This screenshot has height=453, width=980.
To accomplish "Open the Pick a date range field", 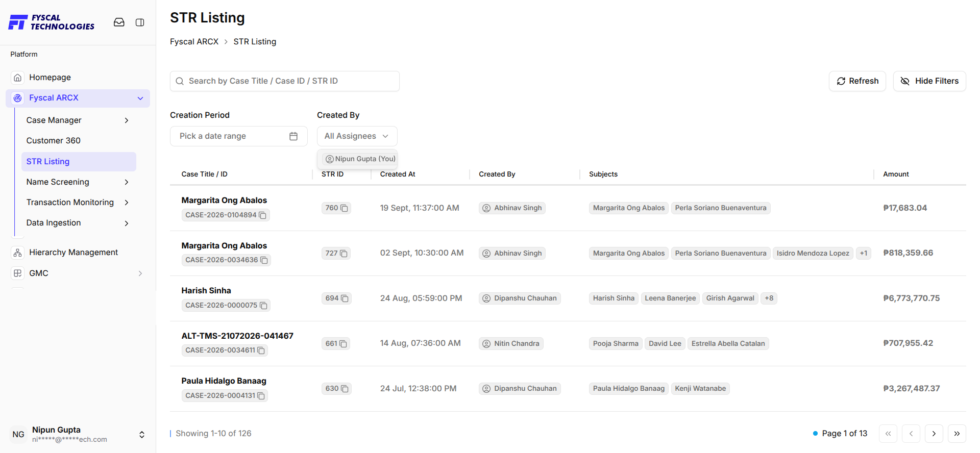I will point(239,136).
